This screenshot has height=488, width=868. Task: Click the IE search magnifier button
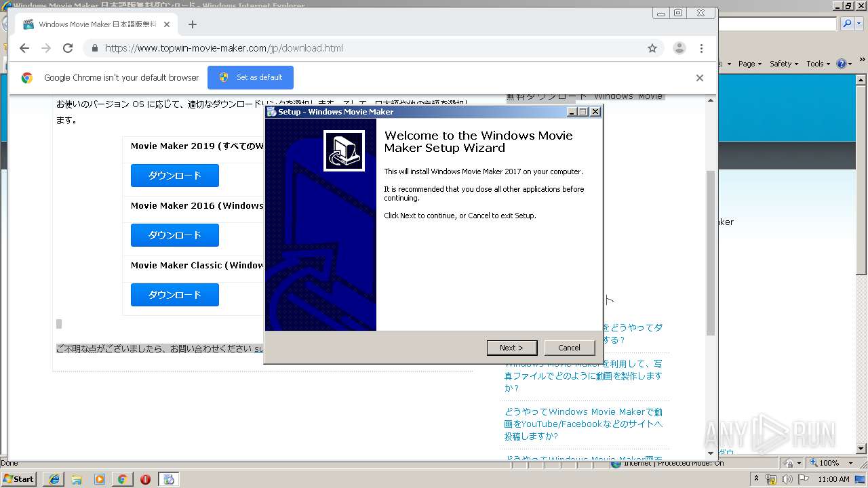[846, 24]
